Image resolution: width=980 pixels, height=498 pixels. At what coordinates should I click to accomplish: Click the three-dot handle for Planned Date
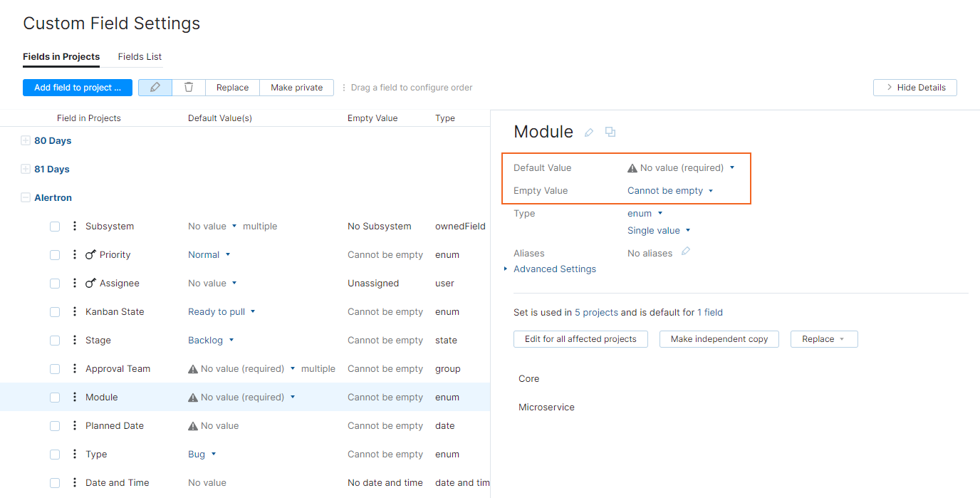[75, 425]
